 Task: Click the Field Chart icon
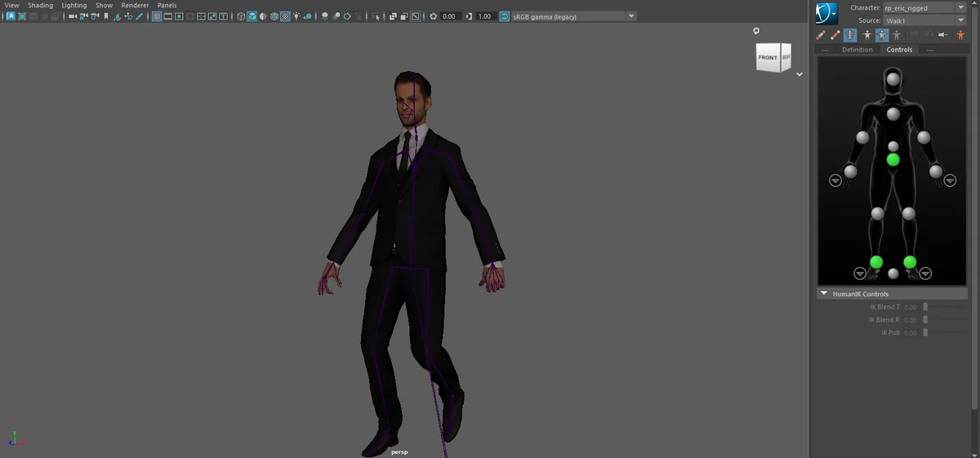coord(201,16)
